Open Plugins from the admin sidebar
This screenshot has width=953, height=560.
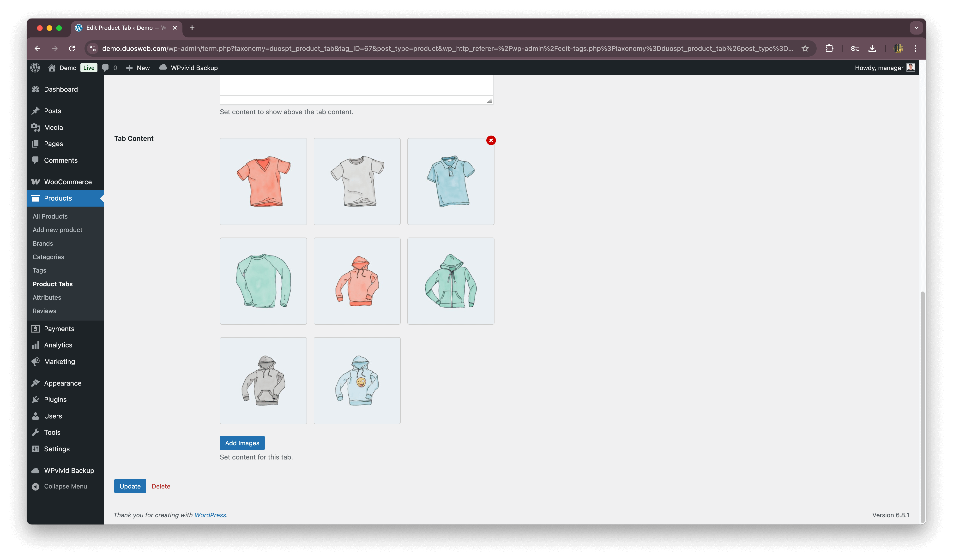pos(55,399)
